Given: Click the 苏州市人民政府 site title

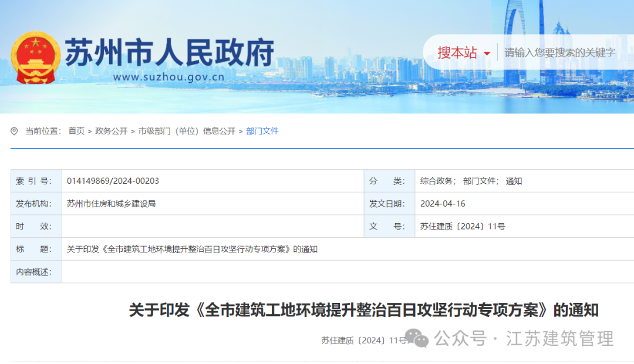Looking at the screenshot, I should (x=169, y=53).
